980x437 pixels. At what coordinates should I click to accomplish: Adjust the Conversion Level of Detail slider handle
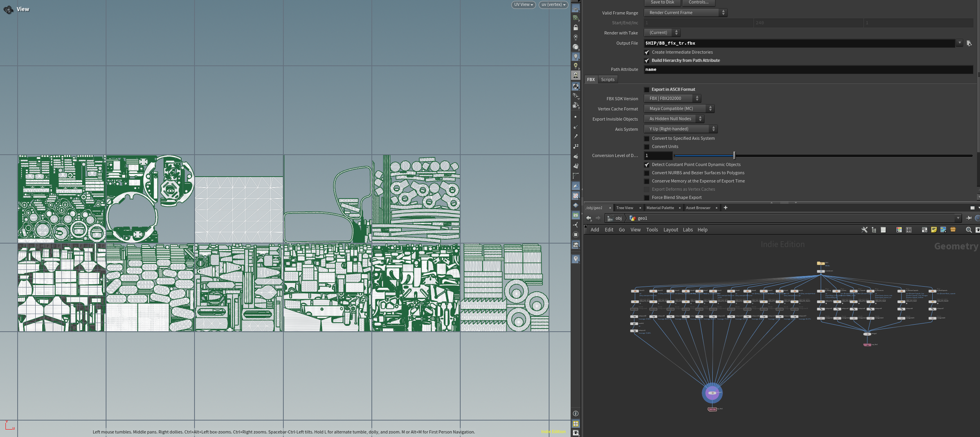click(734, 155)
